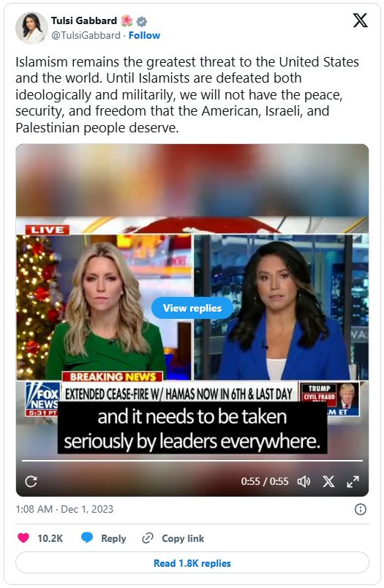Open the X logo at the tweet's top right

pyautogui.click(x=360, y=20)
